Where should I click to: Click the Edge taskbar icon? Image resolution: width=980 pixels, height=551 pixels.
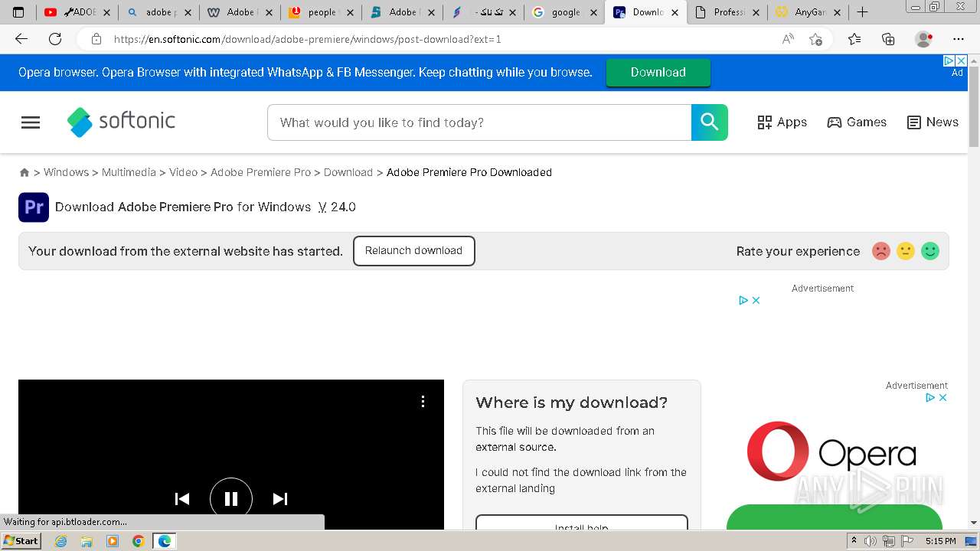click(164, 541)
